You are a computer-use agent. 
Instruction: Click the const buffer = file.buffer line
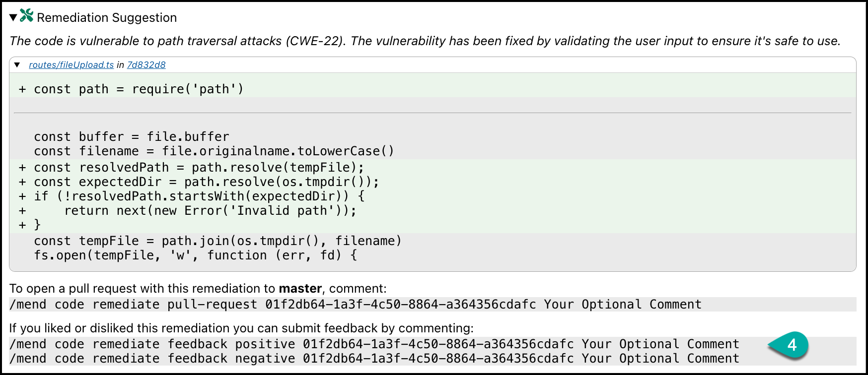(132, 137)
